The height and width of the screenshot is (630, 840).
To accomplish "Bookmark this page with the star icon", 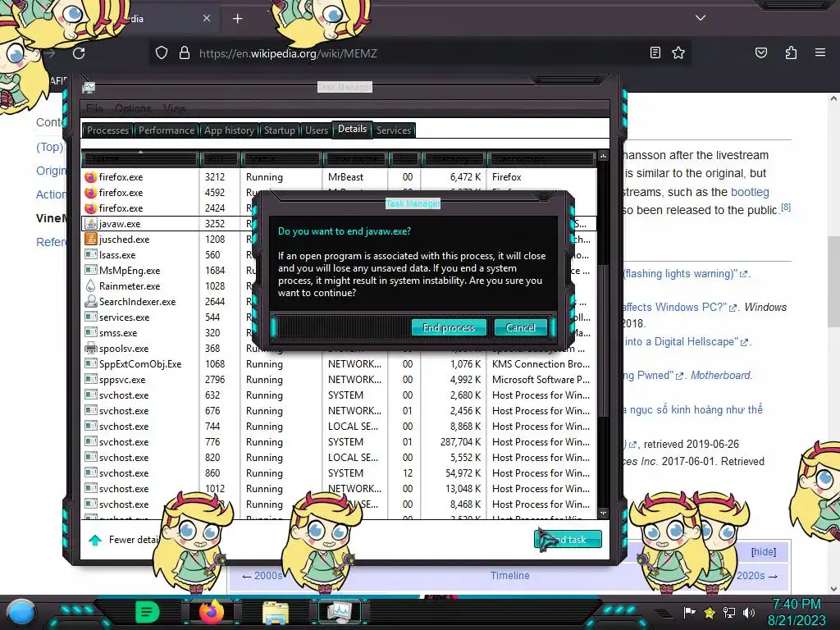I will [x=678, y=52].
